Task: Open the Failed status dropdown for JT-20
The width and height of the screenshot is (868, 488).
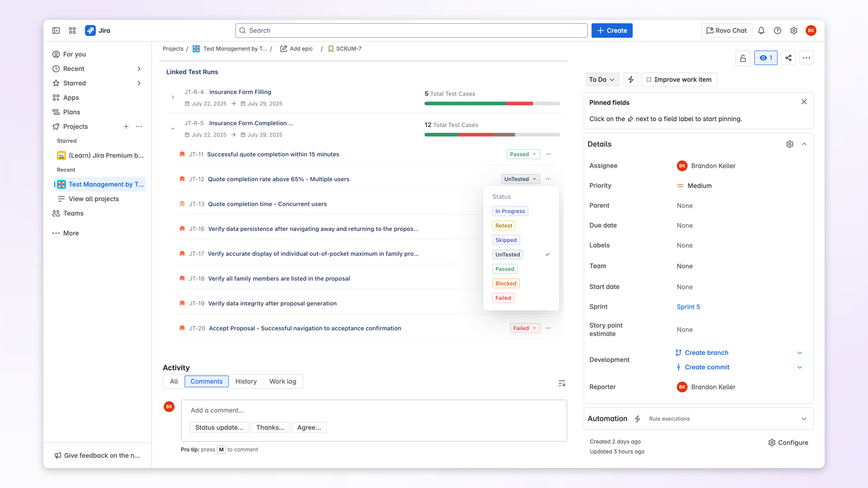Action: click(x=525, y=328)
